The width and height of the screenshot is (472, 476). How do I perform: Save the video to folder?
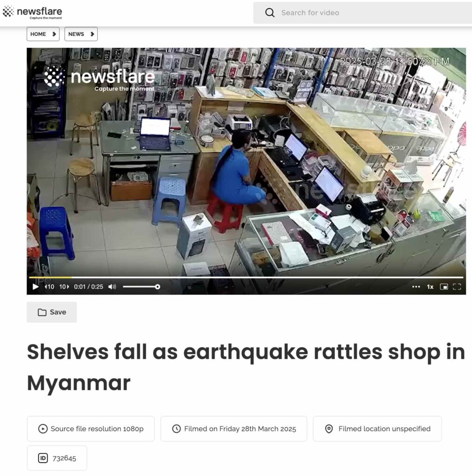(x=52, y=312)
